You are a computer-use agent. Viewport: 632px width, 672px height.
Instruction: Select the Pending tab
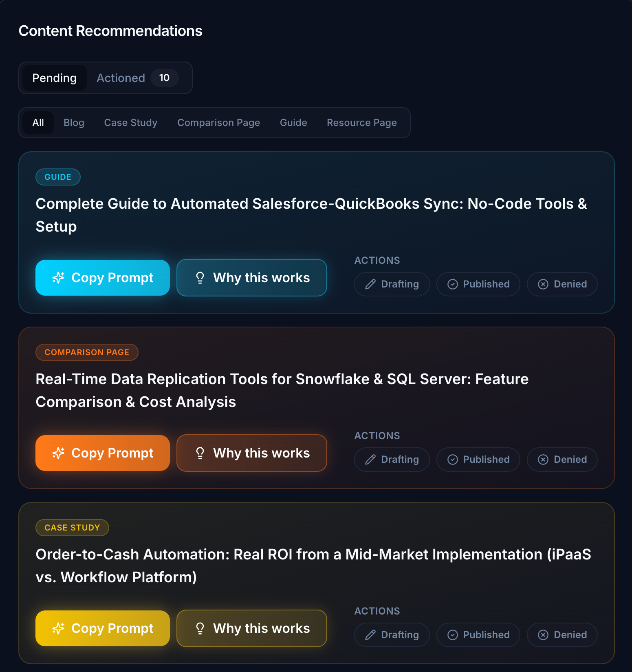pyautogui.click(x=54, y=78)
